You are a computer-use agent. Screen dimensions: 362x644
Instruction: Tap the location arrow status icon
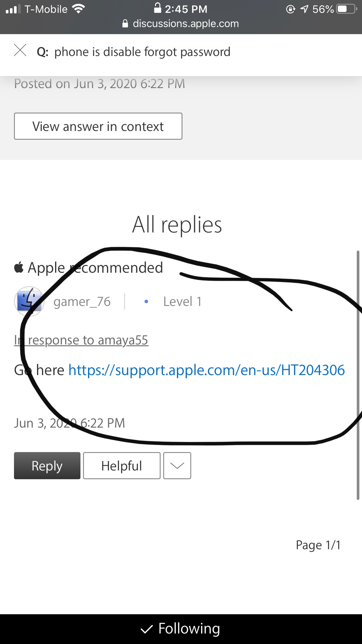[x=304, y=9]
